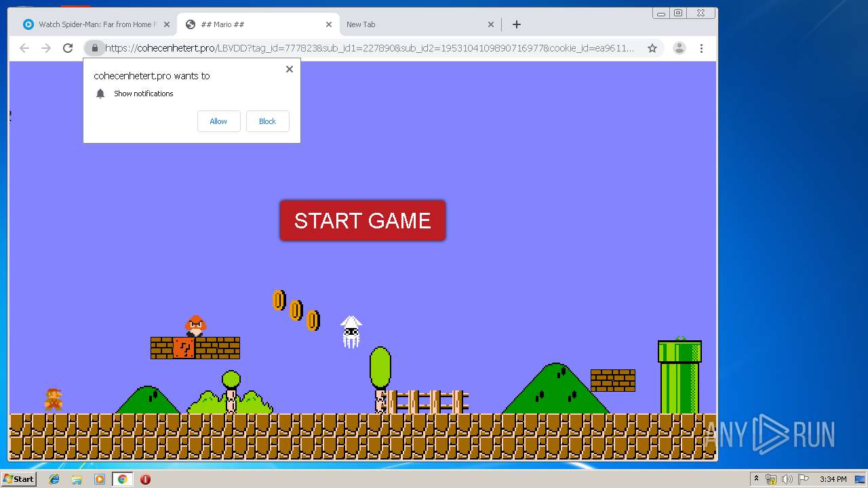Dismiss the notification permission popup
The height and width of the screenshot is (488, 868).
[290, 69]
